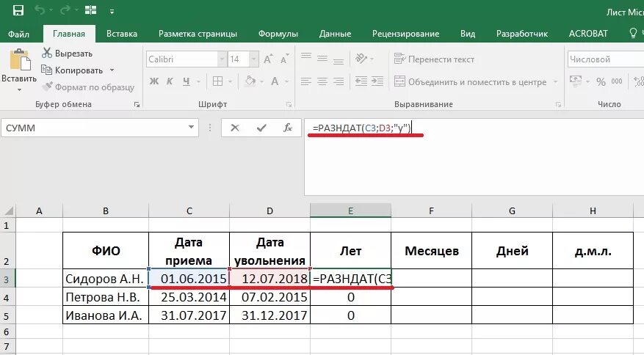Viewport: 644px width, 355px height.
Task: Click the font color A icon
Action: 275,81
